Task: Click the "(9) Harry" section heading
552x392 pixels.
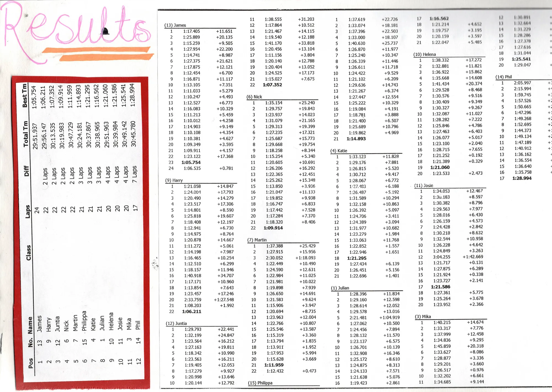Action: point(174,180)
